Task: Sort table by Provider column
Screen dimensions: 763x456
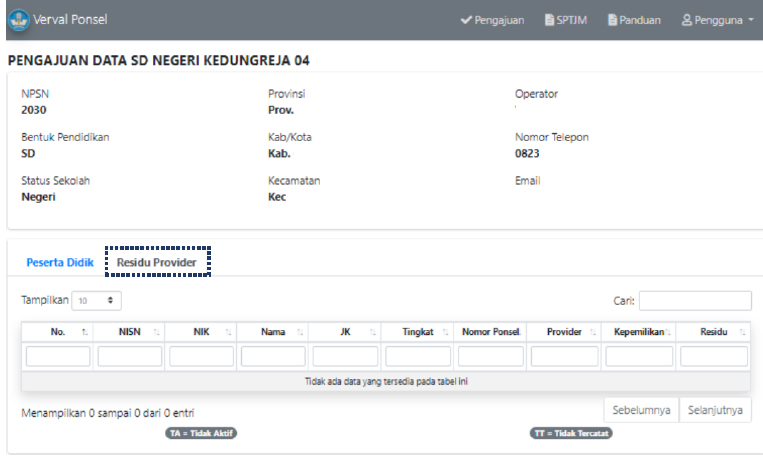Action: [x=564, y=332]
